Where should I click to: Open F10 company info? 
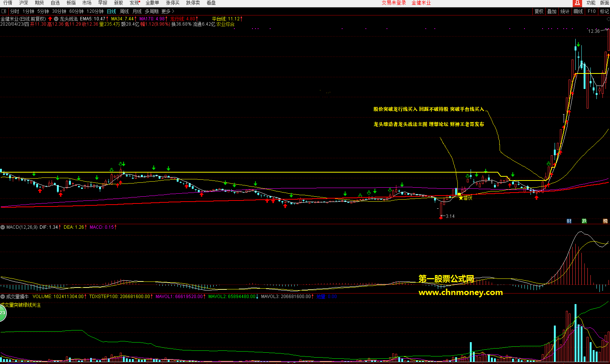tap(592, 11)
